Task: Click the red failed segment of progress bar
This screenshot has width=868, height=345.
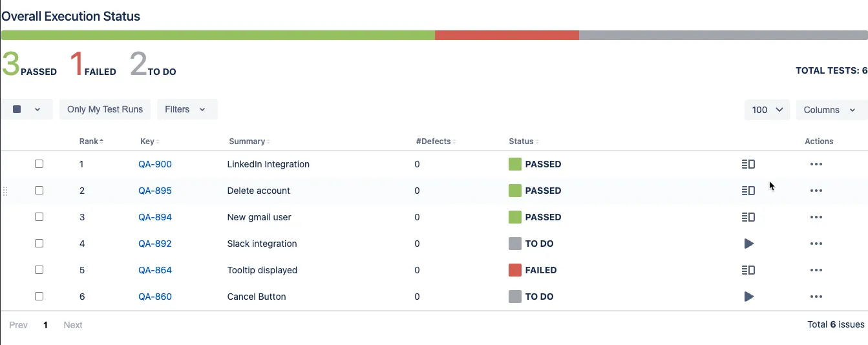Action: point(507,35)
